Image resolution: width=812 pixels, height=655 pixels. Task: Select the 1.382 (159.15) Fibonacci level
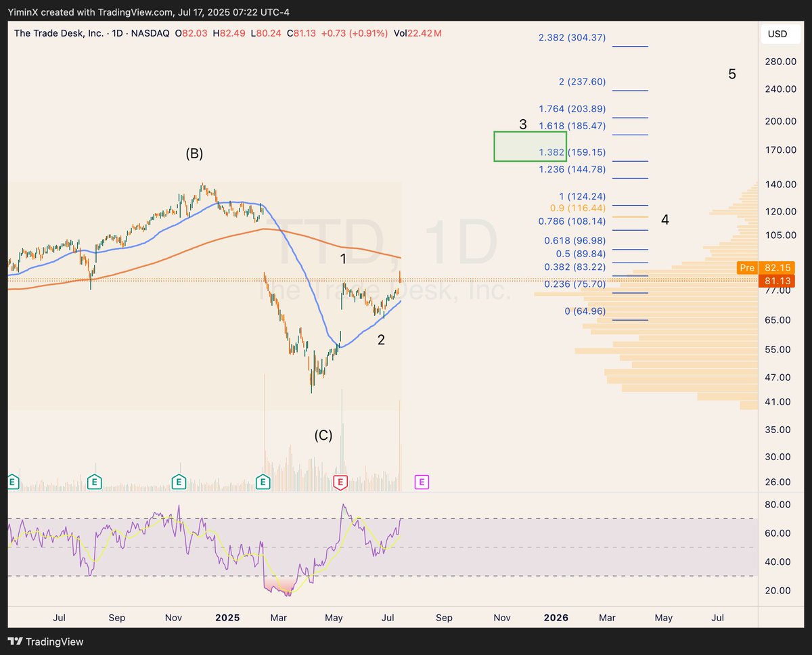(x=572, y=153)
